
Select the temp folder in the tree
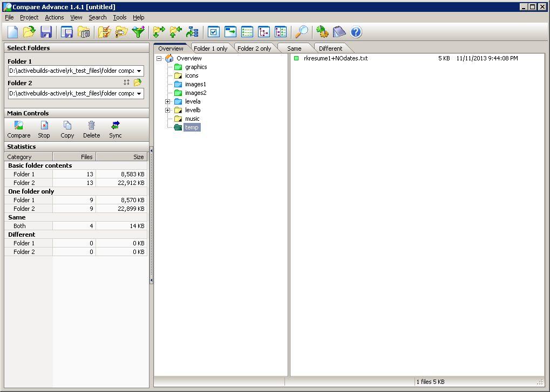pyautogui.click(x=192, y=127)
